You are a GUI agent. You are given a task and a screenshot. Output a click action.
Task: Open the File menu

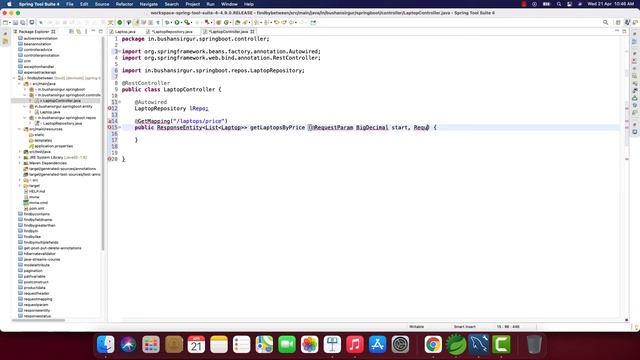coord(70,4)
